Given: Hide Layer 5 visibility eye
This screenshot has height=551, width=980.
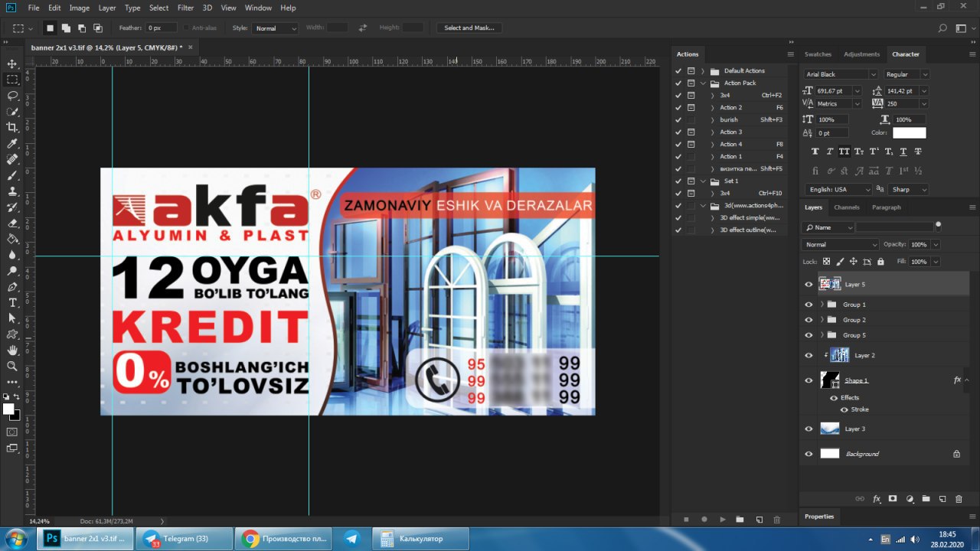Looking at the screenshot, I should (x=808, y=285).
